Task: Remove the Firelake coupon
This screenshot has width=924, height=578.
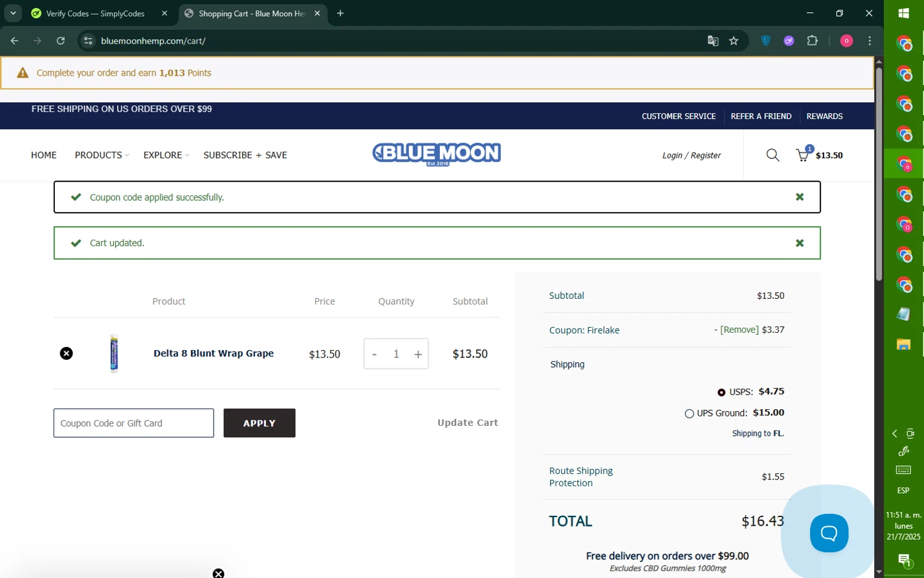Action: click(739, 330)
